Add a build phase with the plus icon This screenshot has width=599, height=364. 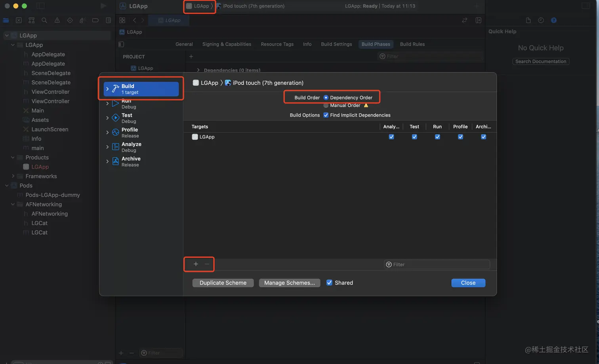coord(191,57)
